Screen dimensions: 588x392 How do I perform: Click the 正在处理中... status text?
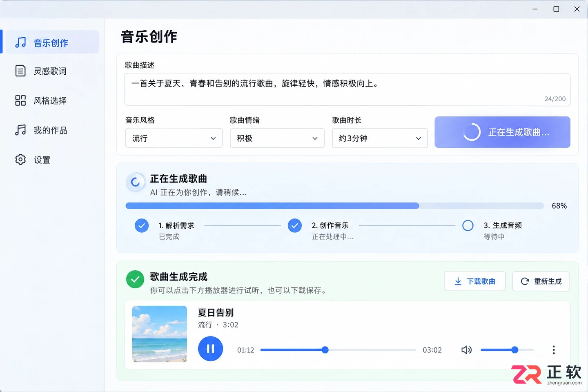332,237
